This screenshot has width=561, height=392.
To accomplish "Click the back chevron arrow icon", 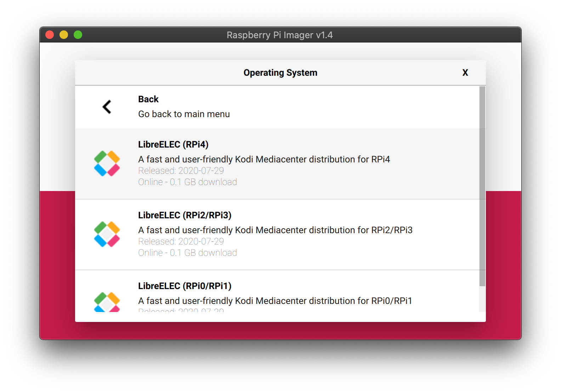I will point(107,106).
